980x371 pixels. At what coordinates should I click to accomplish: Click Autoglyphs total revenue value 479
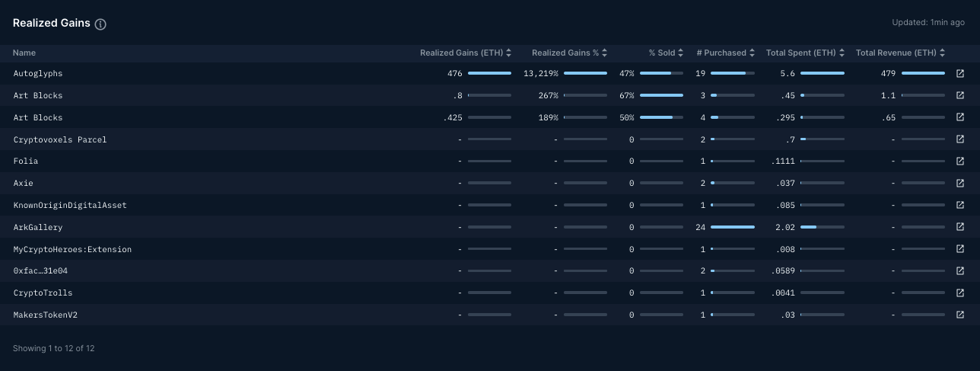point(886,74)
